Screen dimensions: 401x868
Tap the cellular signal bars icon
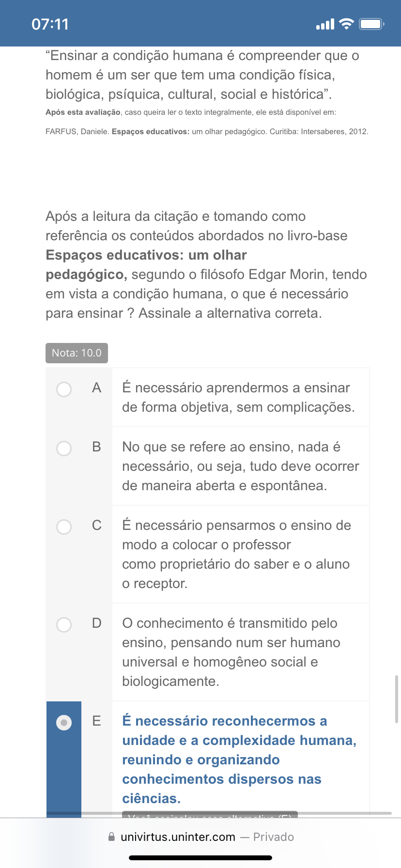coord(325,24)
